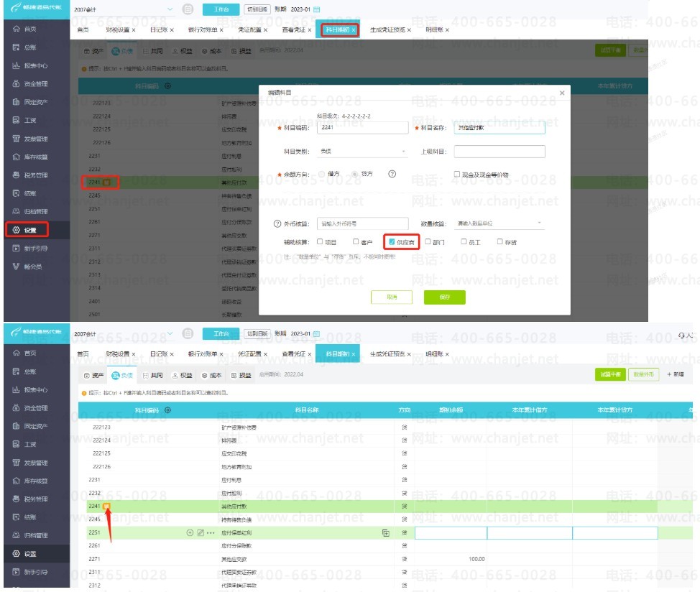Open 设置 sidebar item outlined in red
Screen dimensions: 700x592
[x=27, y=230]
